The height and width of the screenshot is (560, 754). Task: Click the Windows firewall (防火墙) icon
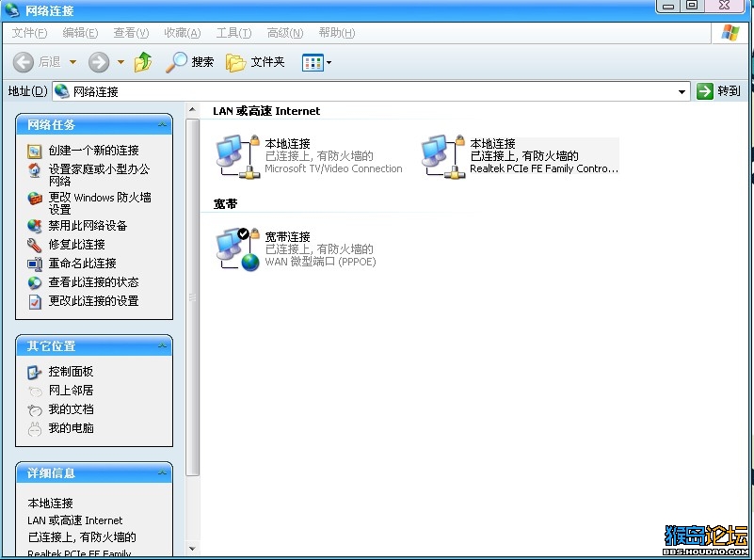point(34,198)
